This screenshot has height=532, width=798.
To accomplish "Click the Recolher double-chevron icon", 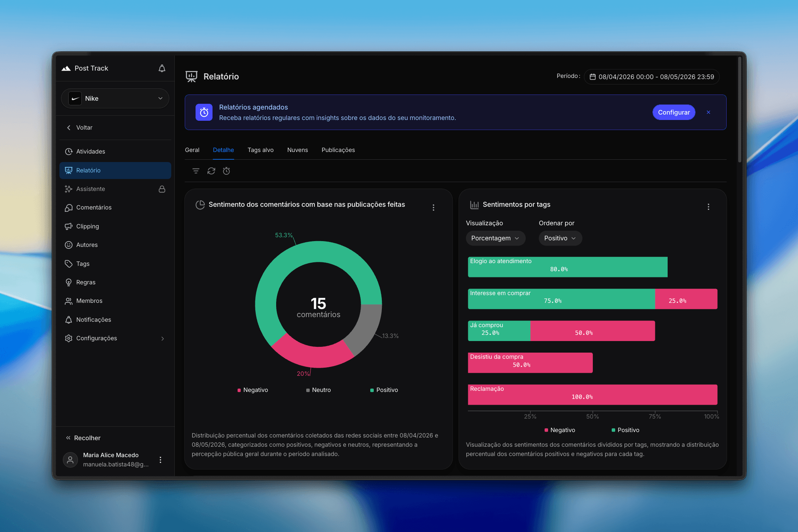I will tap(68, 438).
